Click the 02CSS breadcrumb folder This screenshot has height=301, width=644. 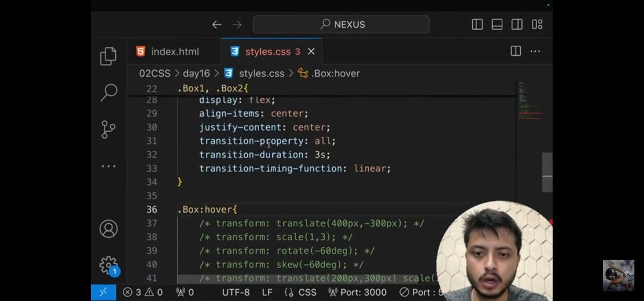click(x=155, y=73)
